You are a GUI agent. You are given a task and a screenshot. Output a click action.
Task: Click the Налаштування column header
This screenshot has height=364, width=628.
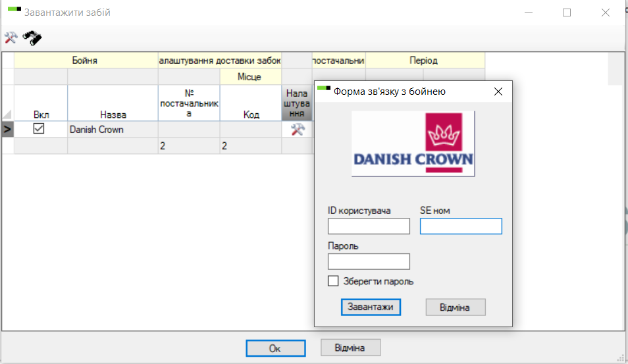click(297, 103)
